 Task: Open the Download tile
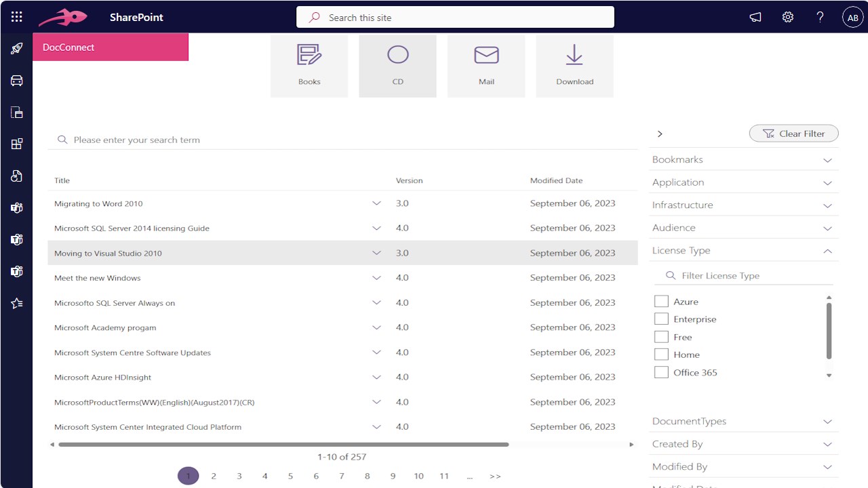click(574, 66)
